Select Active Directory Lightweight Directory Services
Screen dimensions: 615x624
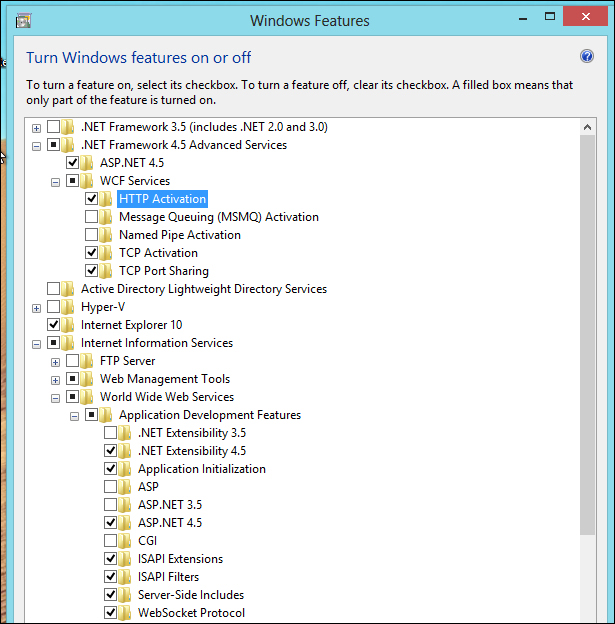(203, 289)
